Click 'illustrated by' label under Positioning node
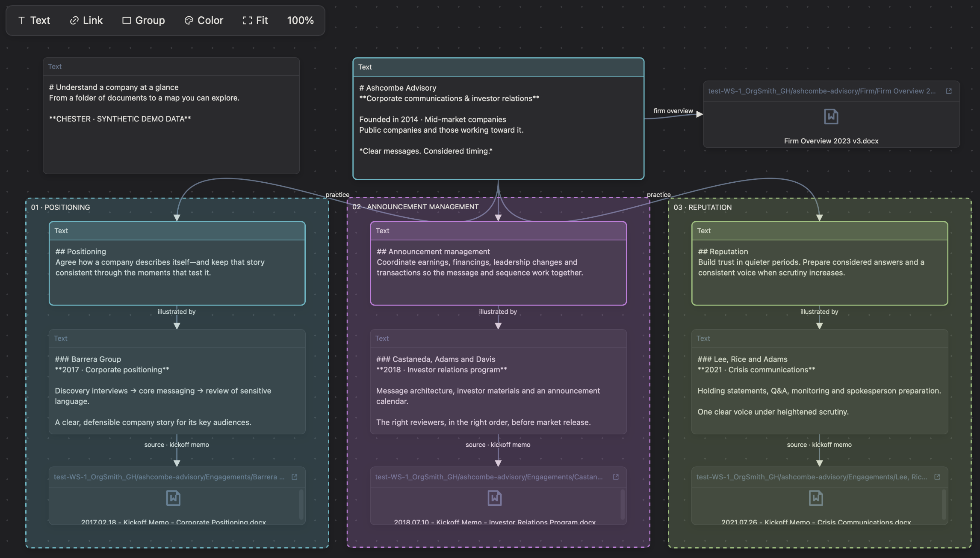The width and height of the screenshot is (980, 558). click(x=177, y=312)
